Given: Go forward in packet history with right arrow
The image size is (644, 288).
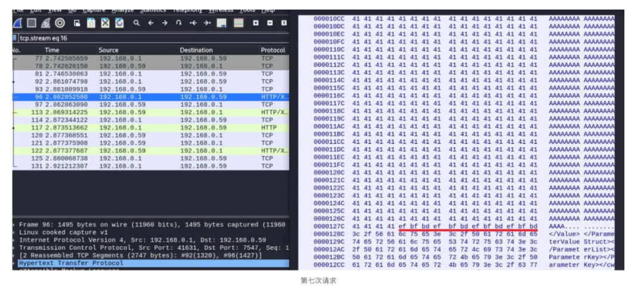Looking at the screenshot, I should [x=165, y=23].
